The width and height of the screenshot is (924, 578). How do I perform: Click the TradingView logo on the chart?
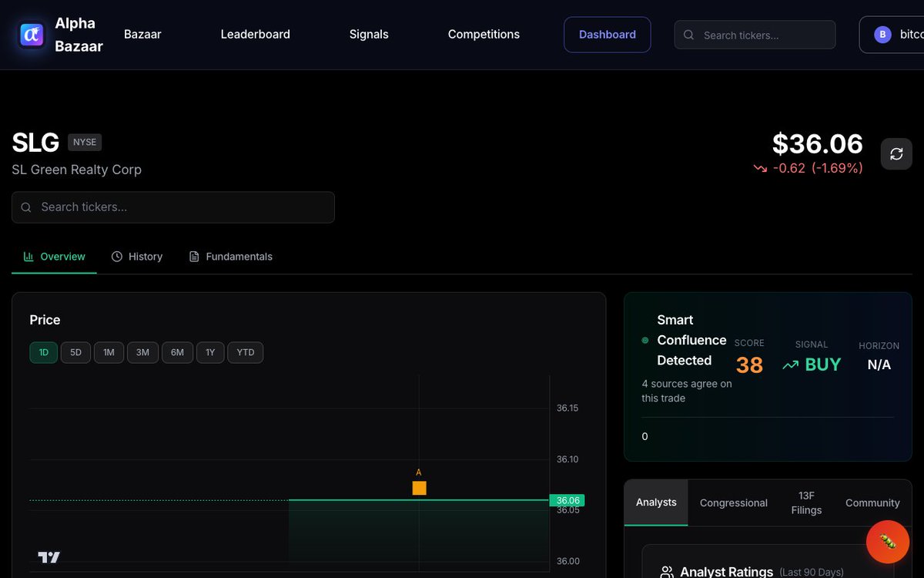49,556
